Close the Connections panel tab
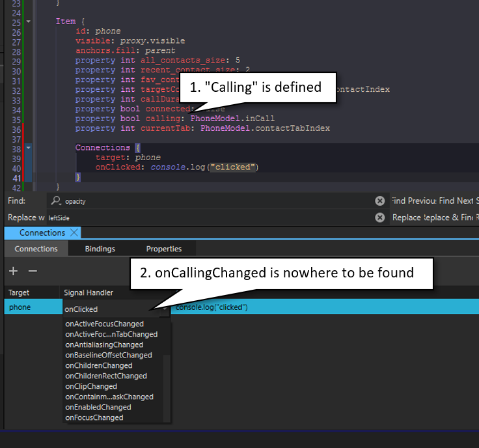479x448 pixels. point(74,232)
